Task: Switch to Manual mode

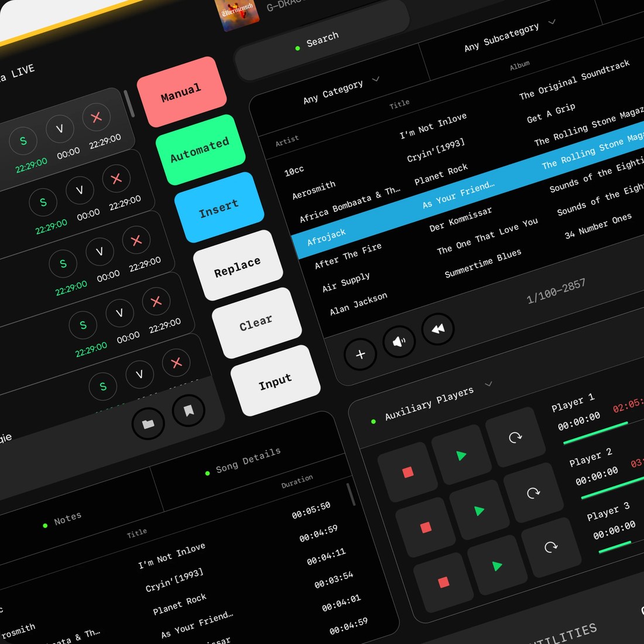Action: tap(181, 92)
